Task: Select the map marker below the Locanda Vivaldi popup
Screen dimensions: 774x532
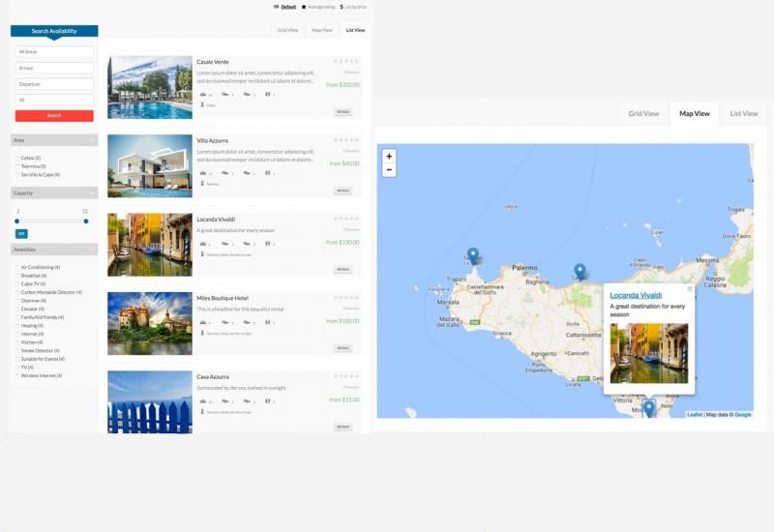Action: (648, 408)
